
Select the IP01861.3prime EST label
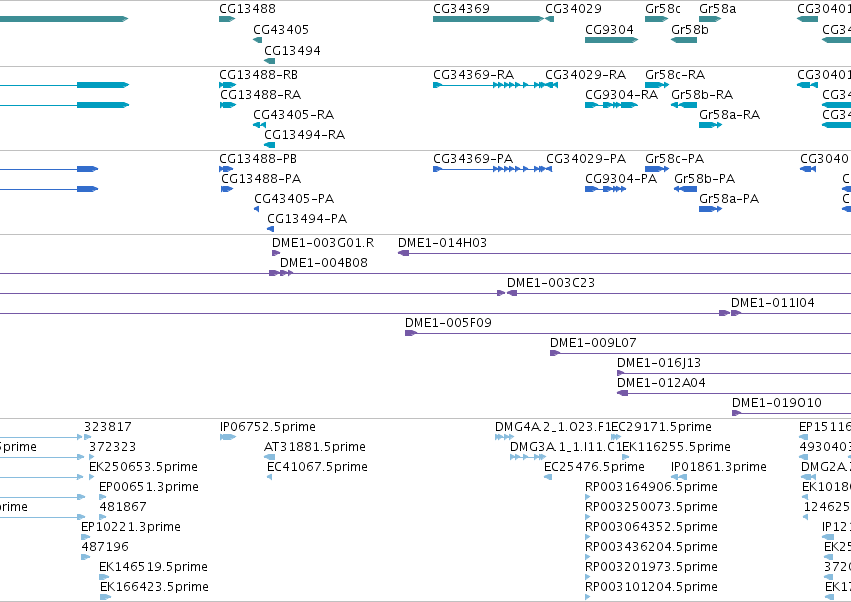pyautogui.click(x=719, y=467)
